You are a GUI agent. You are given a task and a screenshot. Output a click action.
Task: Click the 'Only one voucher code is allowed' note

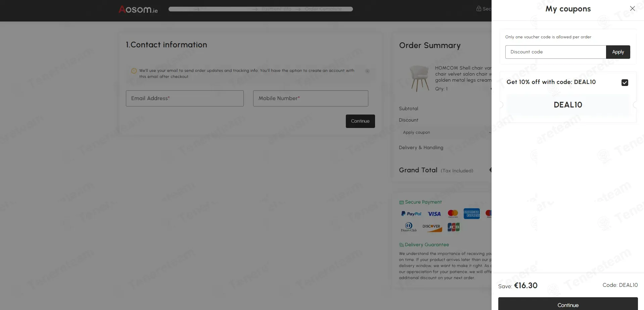pyautogui.click(x=548, y=37)
